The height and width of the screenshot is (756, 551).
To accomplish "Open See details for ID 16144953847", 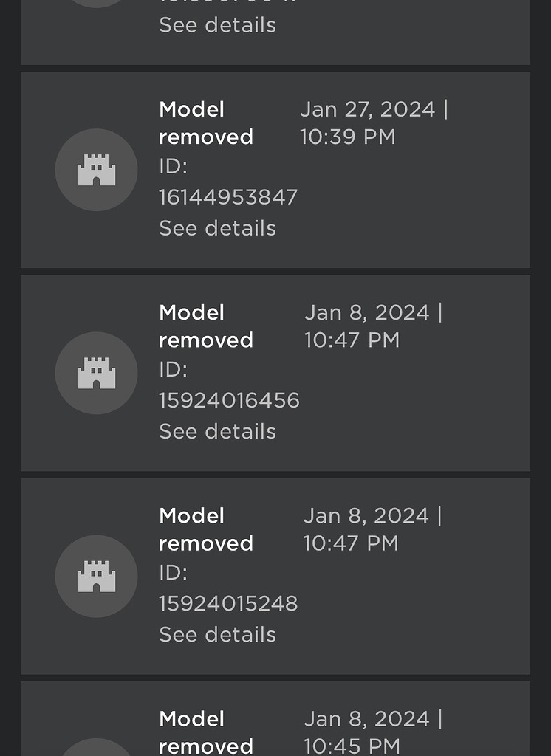I will coord(218,228).
